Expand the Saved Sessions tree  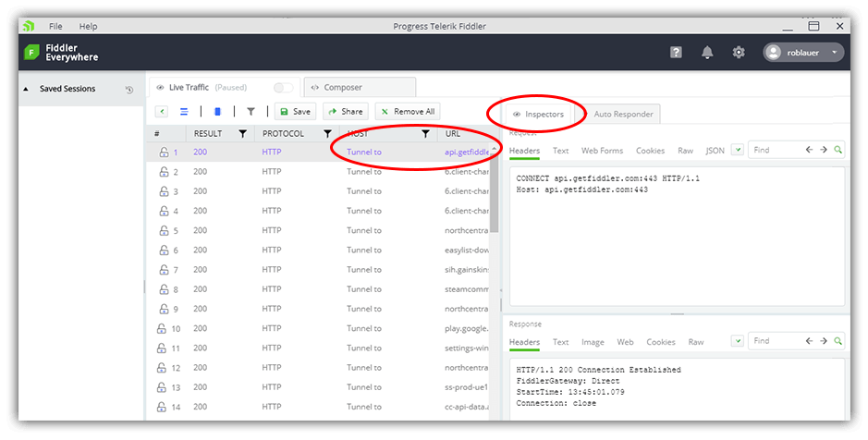point(26,89)
